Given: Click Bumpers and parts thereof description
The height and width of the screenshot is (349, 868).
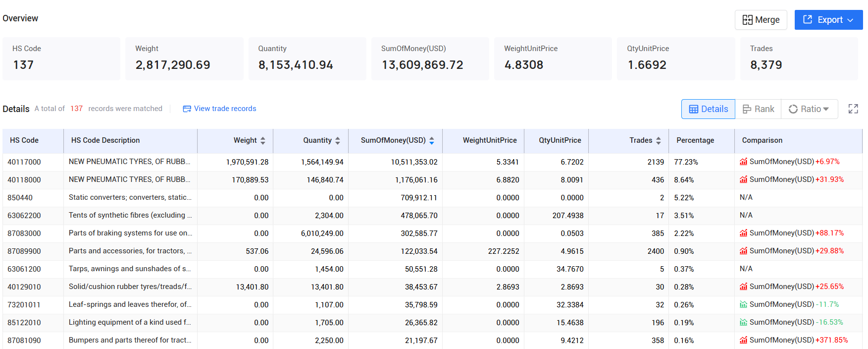Looking at the screenshot, I should coord(130,340).
